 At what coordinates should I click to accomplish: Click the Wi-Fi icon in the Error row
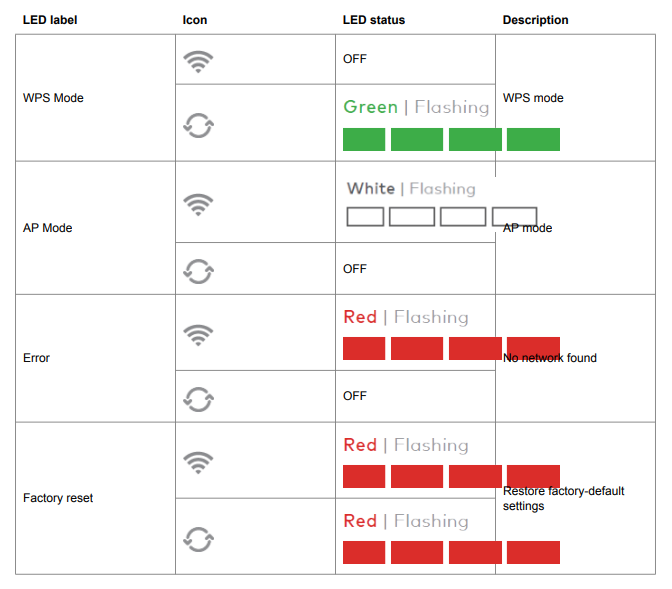(x=199, y=333)
